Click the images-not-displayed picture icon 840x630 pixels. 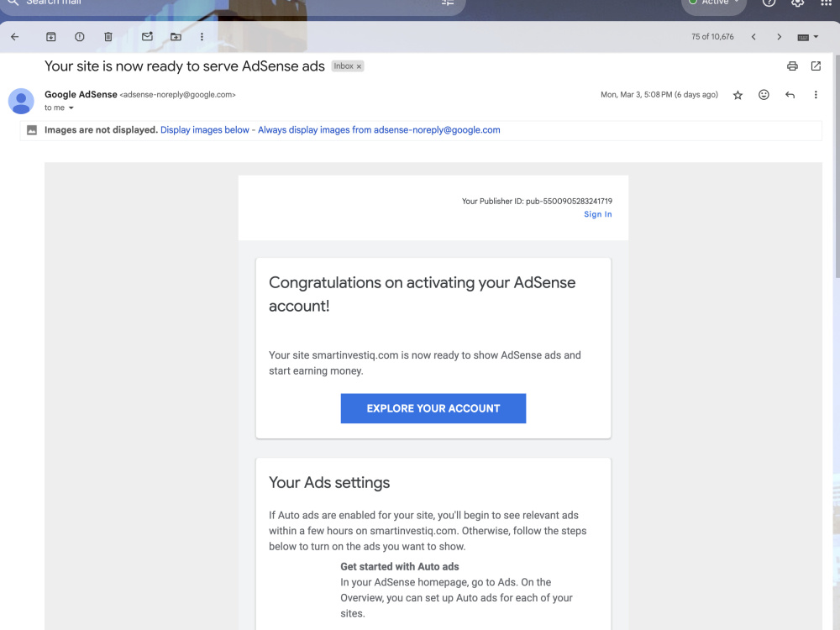click(32, 130)
